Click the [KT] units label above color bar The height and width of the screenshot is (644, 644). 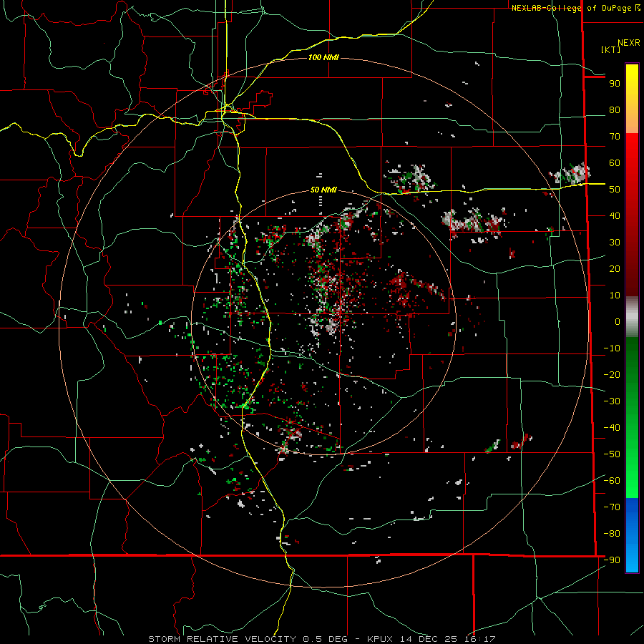(x=611, y=49)
